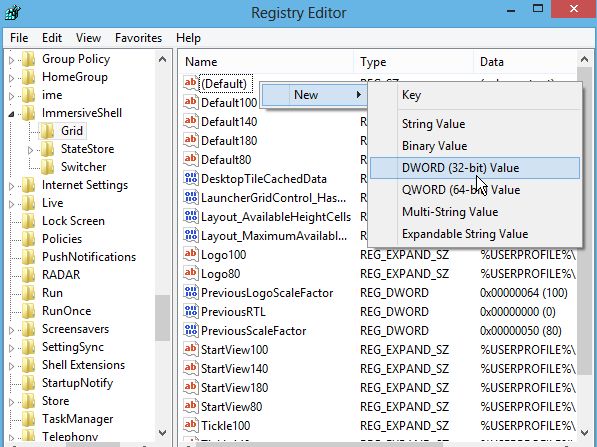Click the PreviousRTL DWORD icon

pos(190,311)
